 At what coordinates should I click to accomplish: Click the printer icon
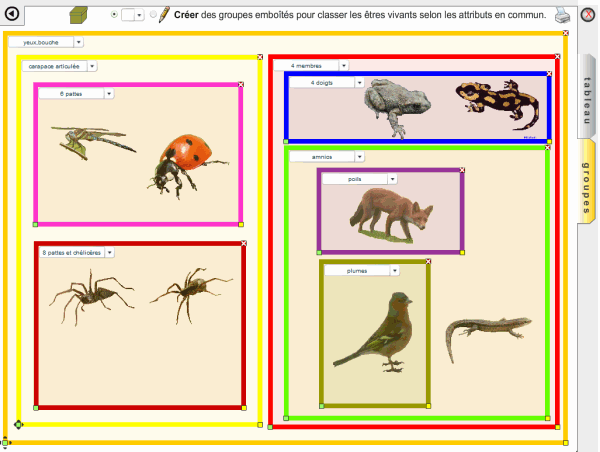[562, 15]
